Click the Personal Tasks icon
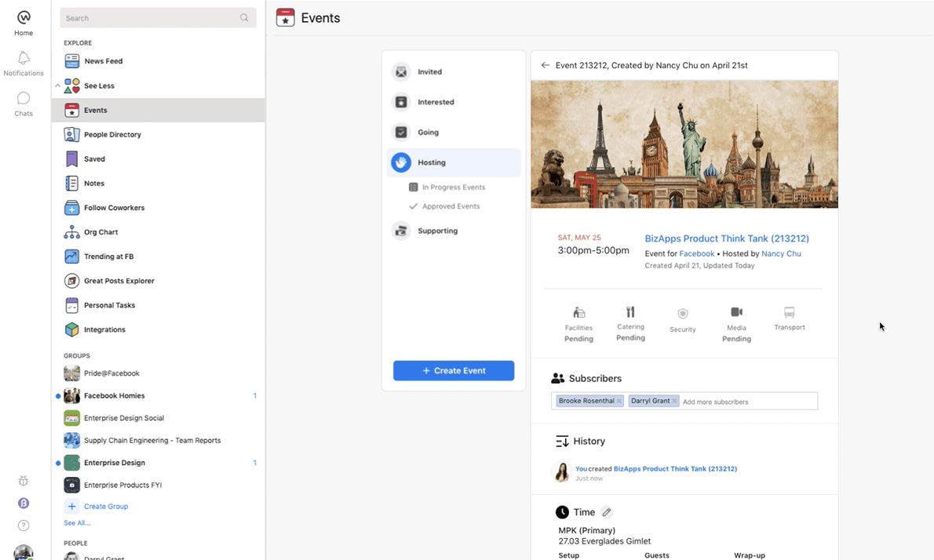 point(71,305)
